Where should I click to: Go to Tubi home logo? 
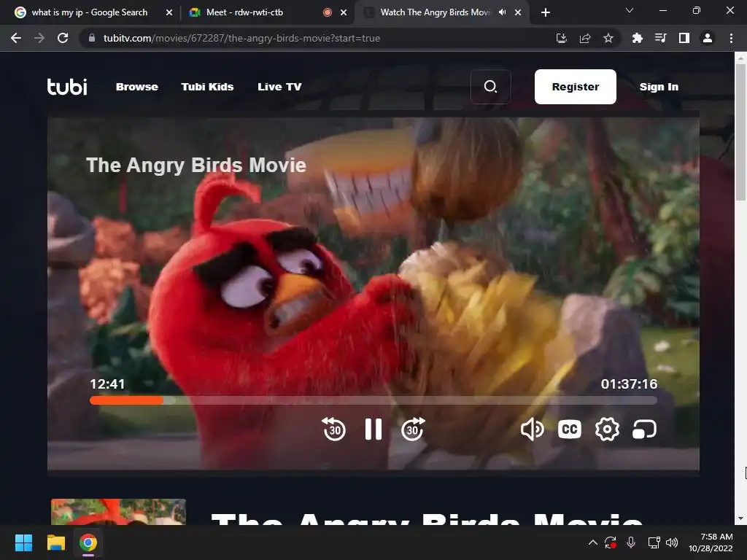pyautogui.click(x=67, y=87)
